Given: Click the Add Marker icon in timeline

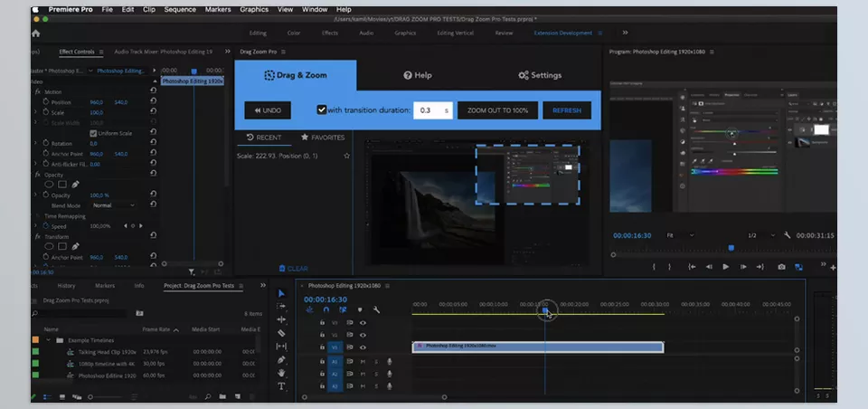Looking at the screenshot, I should click(360, 309).
